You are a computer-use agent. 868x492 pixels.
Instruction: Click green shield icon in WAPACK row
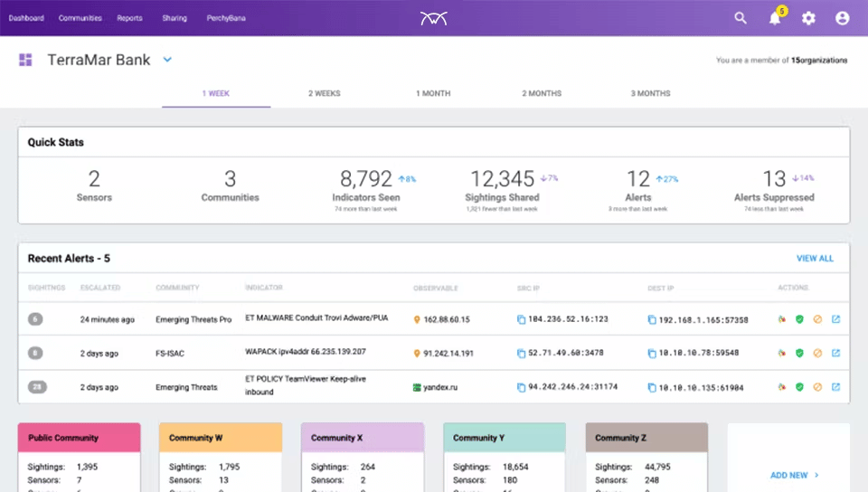click(x=799, y=353)
